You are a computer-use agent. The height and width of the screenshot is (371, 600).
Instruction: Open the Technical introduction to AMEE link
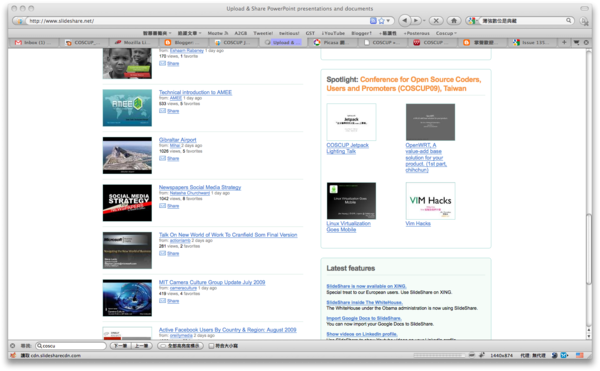coord(195,92)
